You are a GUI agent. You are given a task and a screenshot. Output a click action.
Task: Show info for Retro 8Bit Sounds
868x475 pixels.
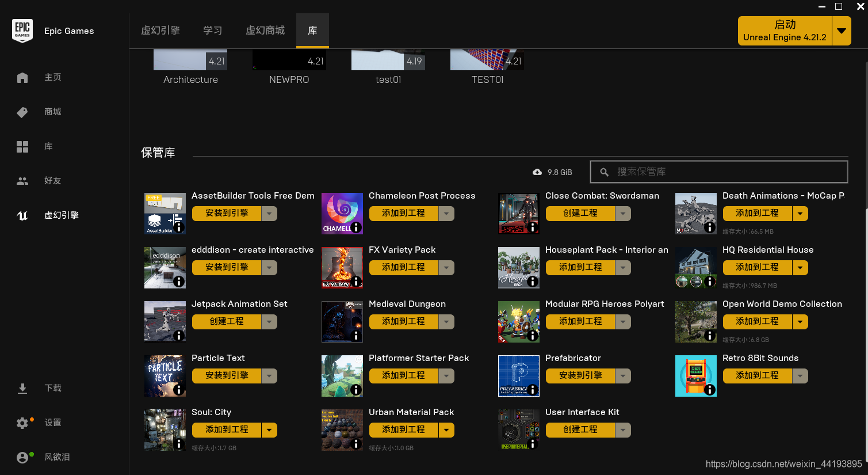(x=710, y=390)
